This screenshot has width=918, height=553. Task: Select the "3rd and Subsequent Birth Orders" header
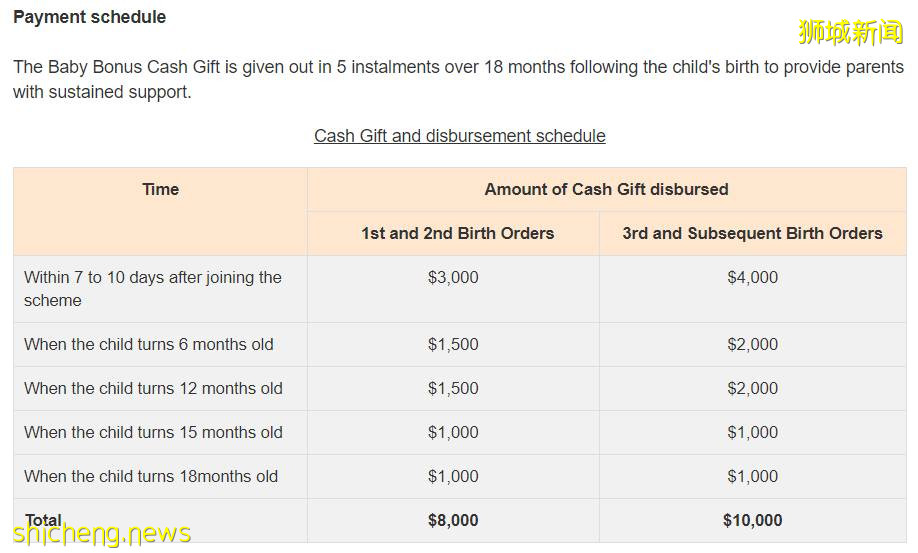[752, 233]
